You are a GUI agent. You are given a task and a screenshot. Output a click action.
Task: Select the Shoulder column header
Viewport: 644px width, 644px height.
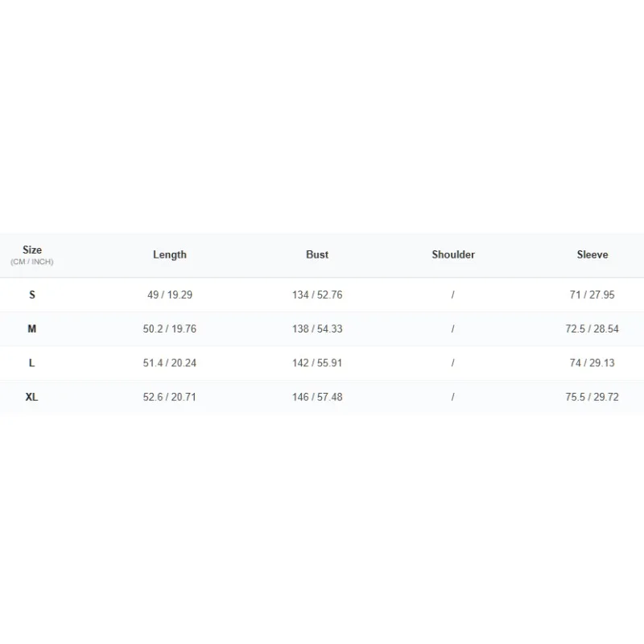(x=453, y=254)
